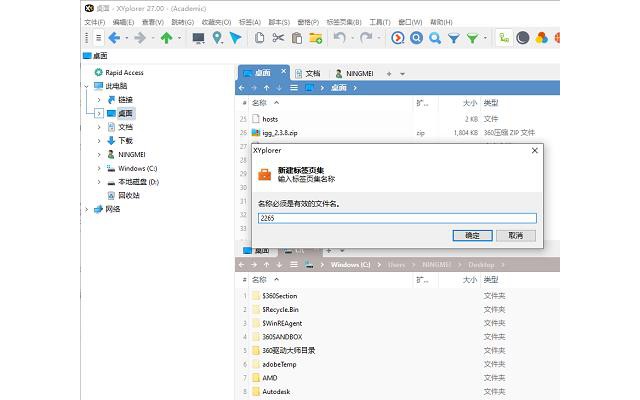Click the Hotlist location pin icon

[218, 38]
